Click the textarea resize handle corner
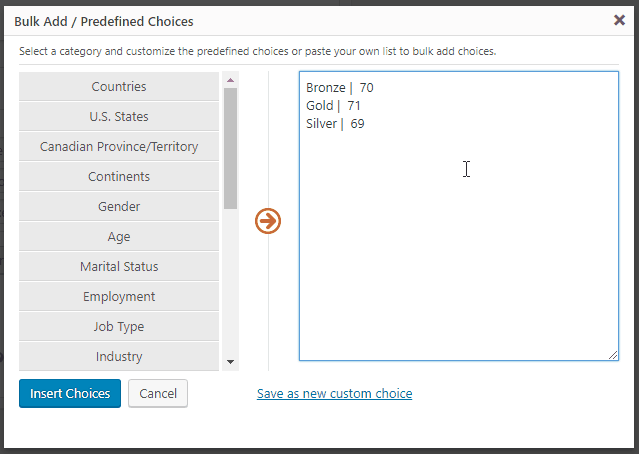639x454 pixels. pos(613,355)
